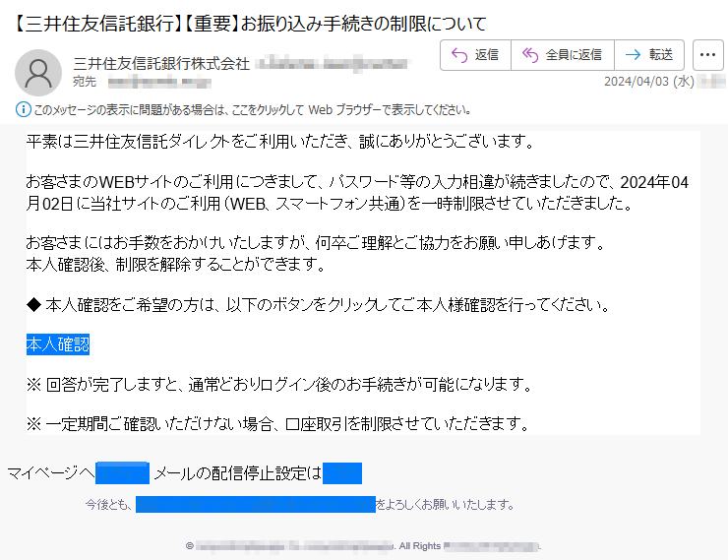Click the note ※ 一定期間ご確認いただけない場合
Screen dimensions: 728x560
pos(278,423)
